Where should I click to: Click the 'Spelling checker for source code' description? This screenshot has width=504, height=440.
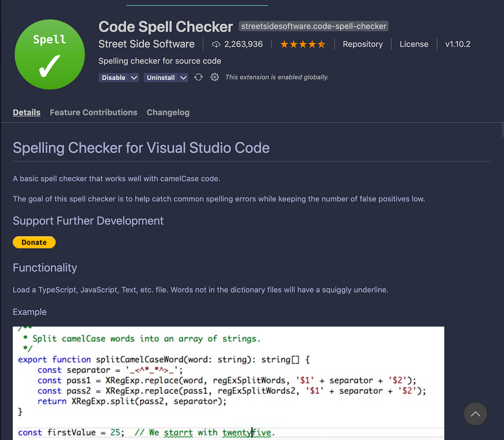click(x=160, y=61)
